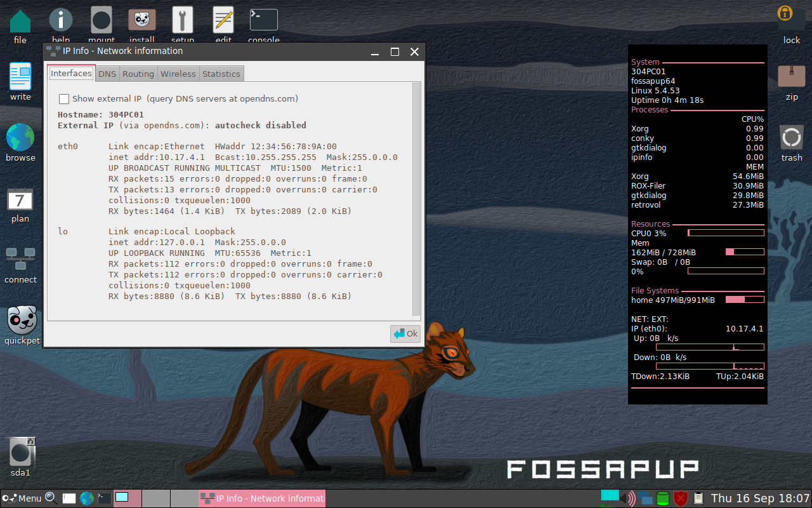Click the volume speaker tray icon
812x508 pixels.
click(x=627, y=498)
